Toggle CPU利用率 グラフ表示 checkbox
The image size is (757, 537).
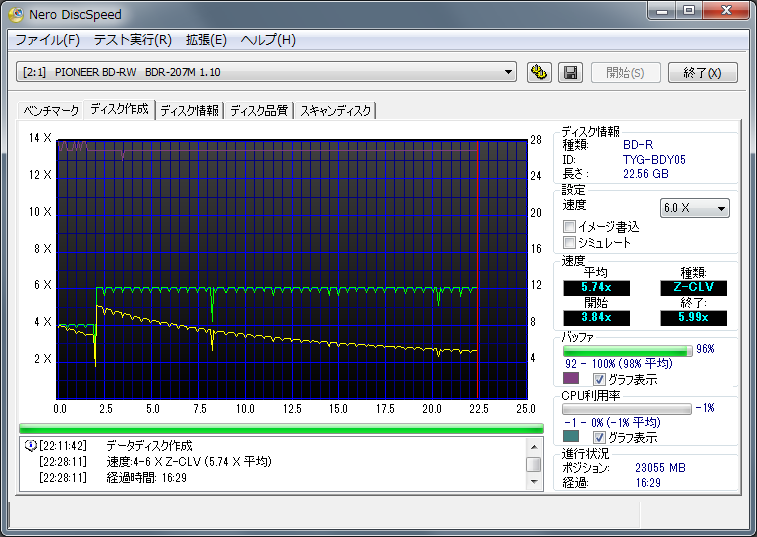pos(599,437)
